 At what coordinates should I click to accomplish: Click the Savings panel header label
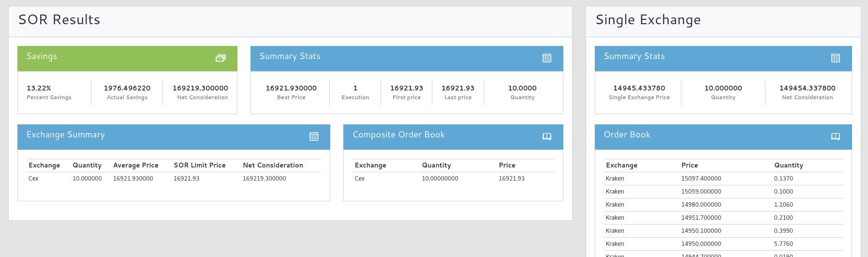click(42, 56)
